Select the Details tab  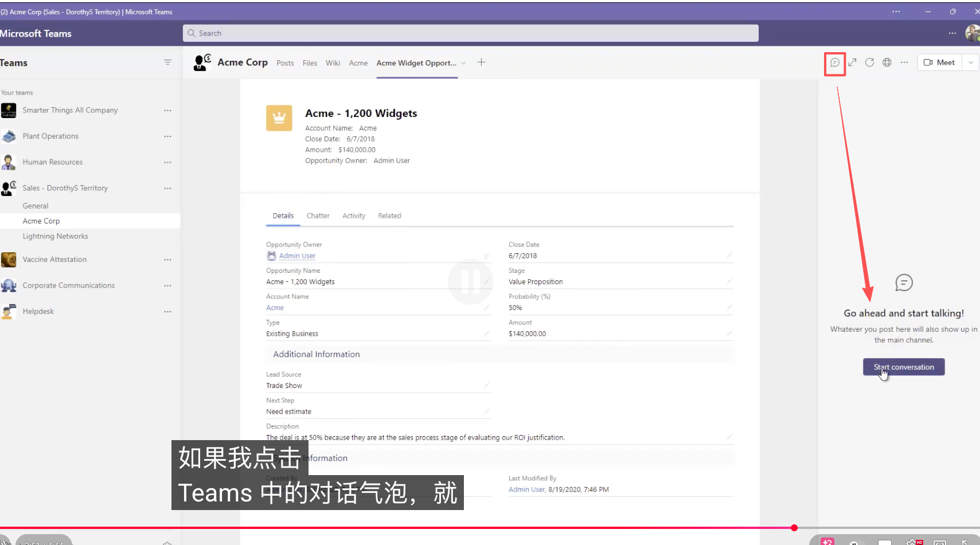(283, 216)
